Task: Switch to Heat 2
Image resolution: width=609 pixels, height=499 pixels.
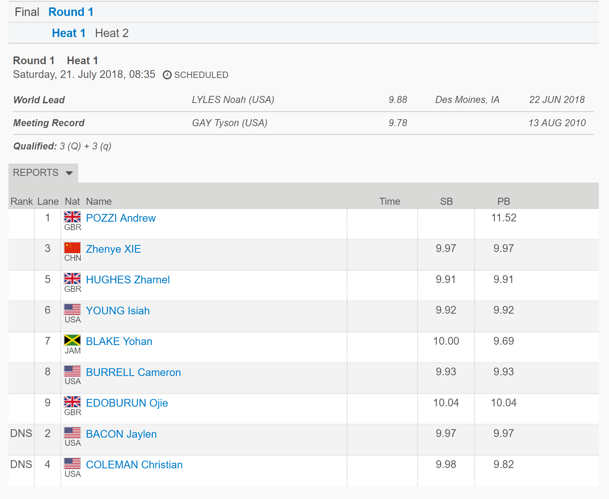Action: [112, 33]
